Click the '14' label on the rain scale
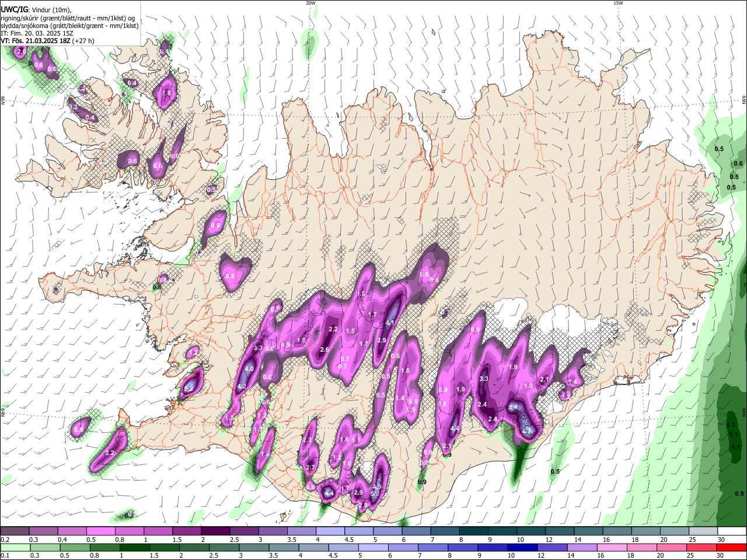The image size is (747, 560). 571,556
